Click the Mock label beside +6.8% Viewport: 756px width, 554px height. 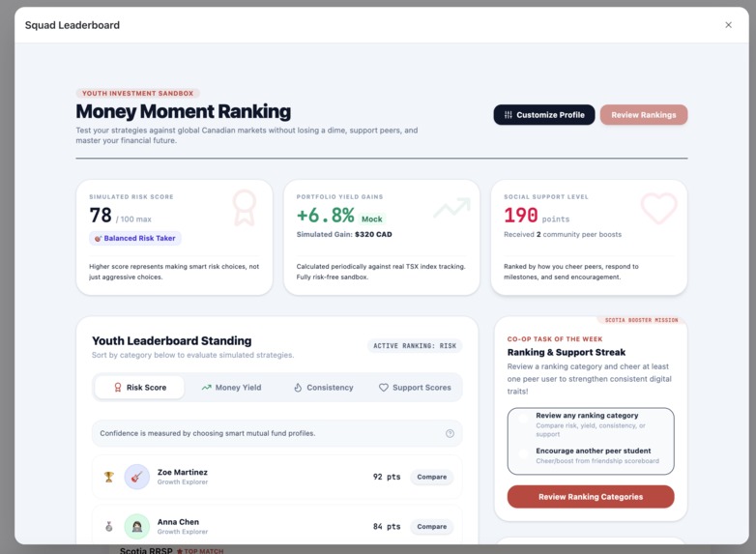click(x=372, y=219)
